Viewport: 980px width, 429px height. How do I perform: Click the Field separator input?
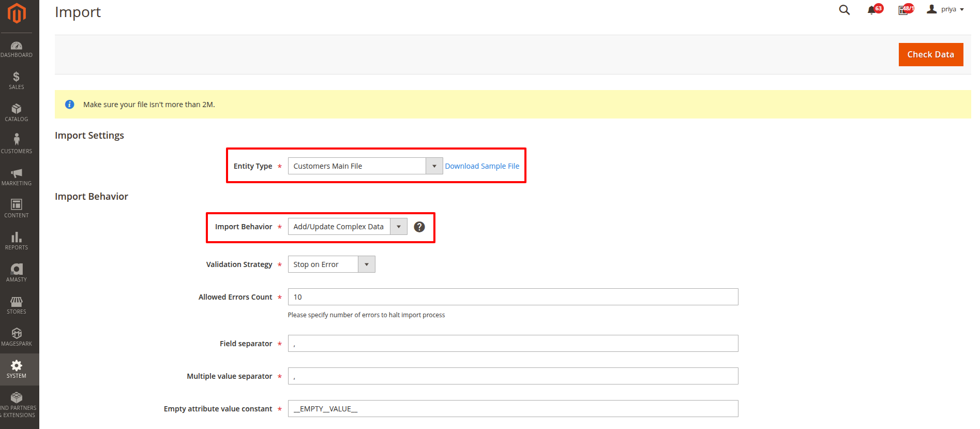point(513,344)
